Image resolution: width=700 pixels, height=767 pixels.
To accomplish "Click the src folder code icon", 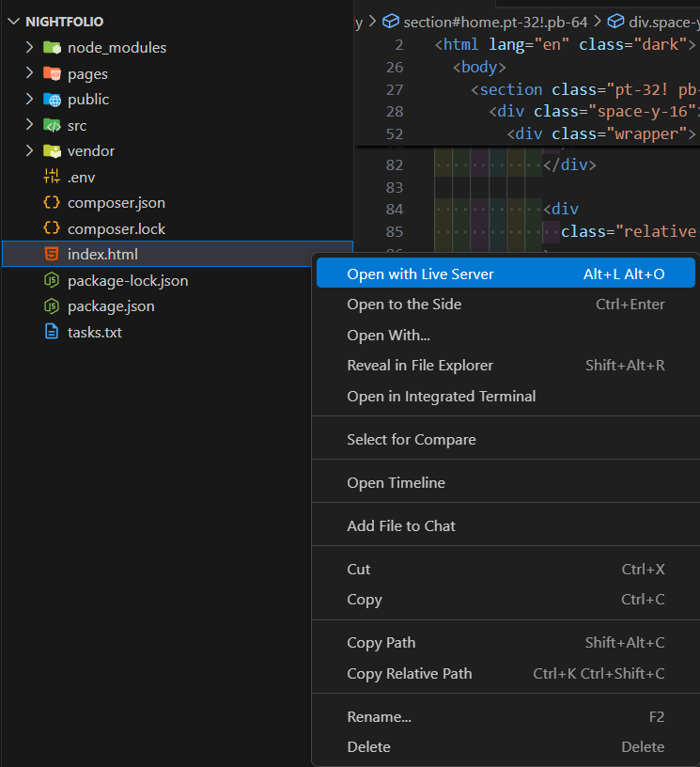I will pyautogui.click(x=52, y=125).
